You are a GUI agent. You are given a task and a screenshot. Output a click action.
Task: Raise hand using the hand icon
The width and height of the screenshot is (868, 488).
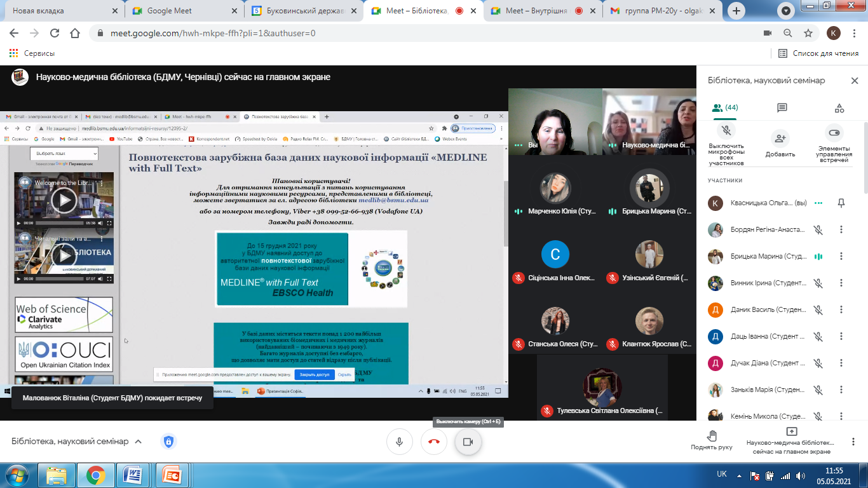712,436
